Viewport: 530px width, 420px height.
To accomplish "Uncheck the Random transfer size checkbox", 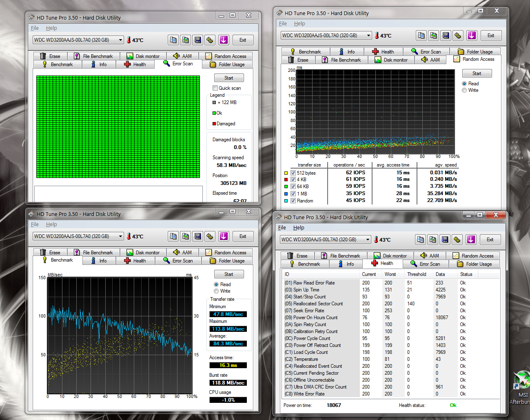I will tap(293, 201).
